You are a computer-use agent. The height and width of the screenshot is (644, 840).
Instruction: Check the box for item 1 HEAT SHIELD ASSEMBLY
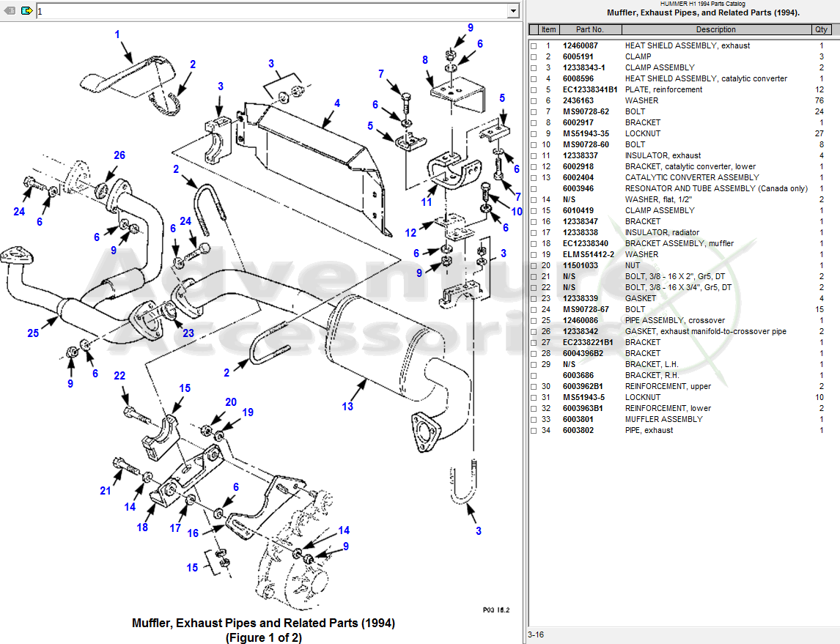[533, 45]
